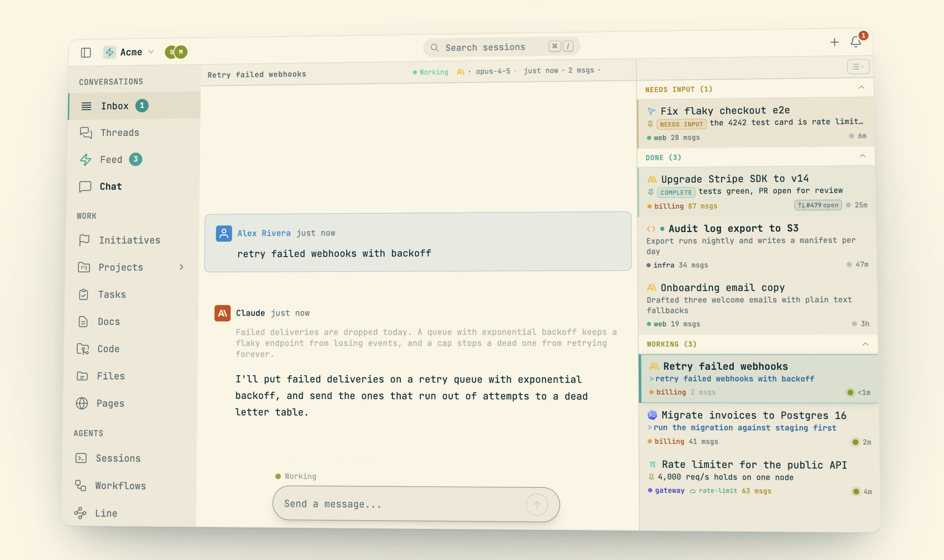Click Alex Rivera's name
Viewport: 944px width, 560px height.
click(x=264, y=233)
